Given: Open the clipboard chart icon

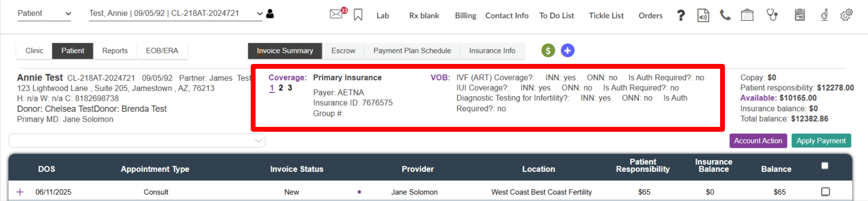Looking at the screenshot, I should [800, 15].
